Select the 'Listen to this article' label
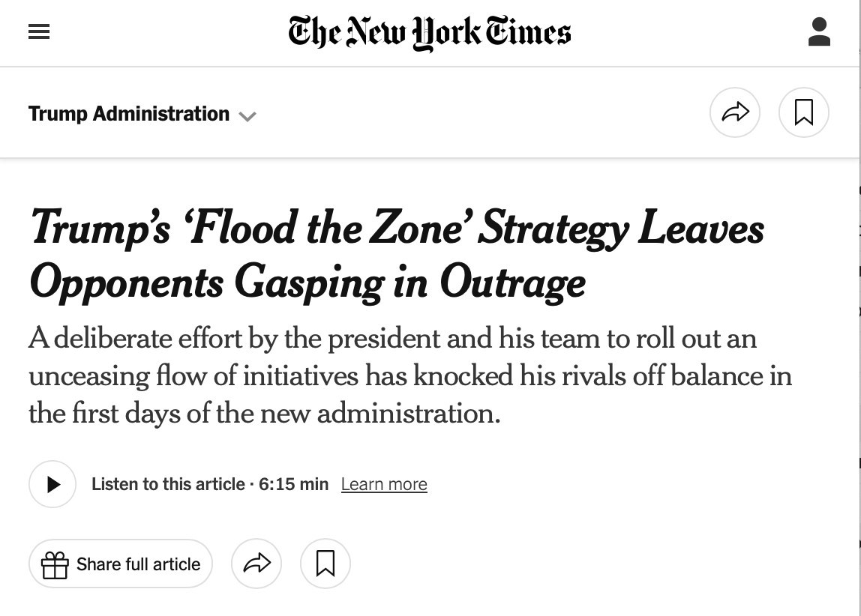Image resolution: width=861 pixels, height=616 pixels. (x=168, y=484)
